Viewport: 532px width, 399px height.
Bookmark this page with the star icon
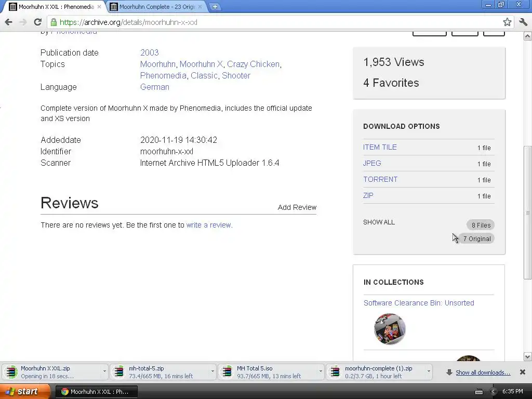click(x=507, y=22)
